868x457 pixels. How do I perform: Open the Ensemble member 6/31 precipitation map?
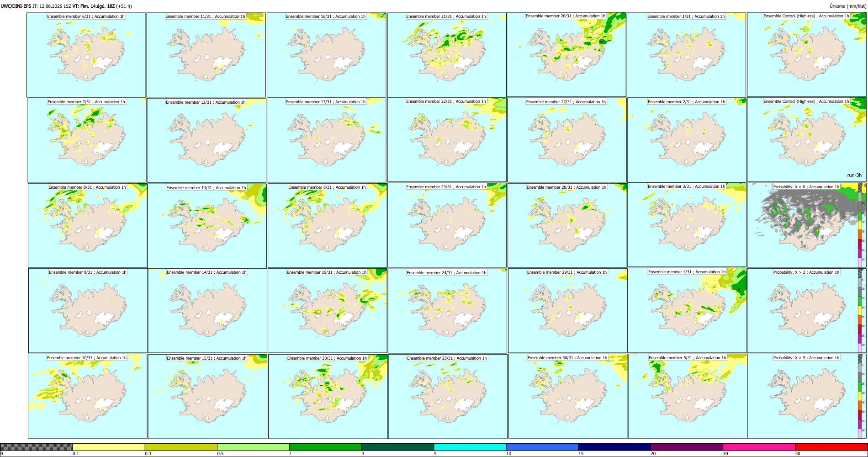(86, 55)
